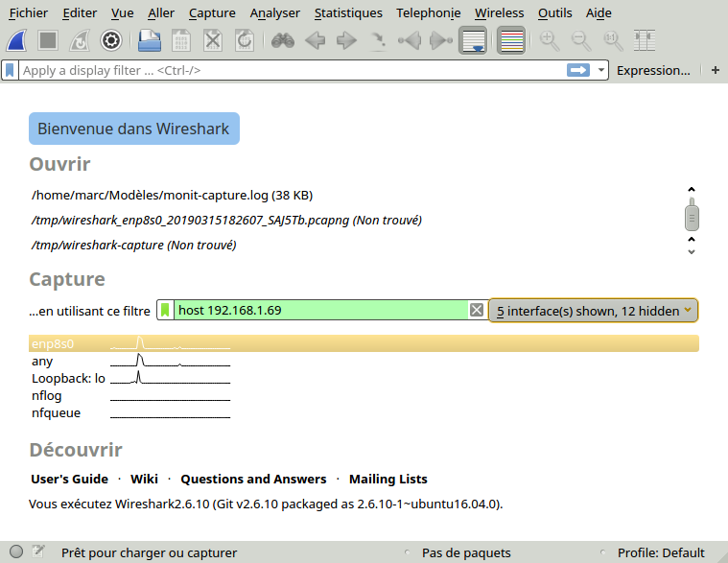Click status bar capture comment icon
Screen dimensions: 728x563
point(38,551)
